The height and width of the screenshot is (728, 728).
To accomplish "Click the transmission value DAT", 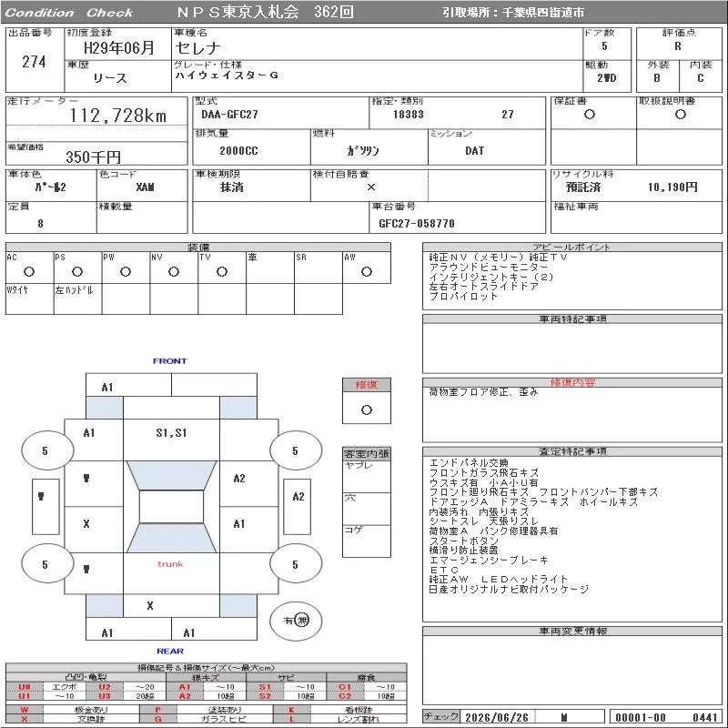I will [474, 150].
